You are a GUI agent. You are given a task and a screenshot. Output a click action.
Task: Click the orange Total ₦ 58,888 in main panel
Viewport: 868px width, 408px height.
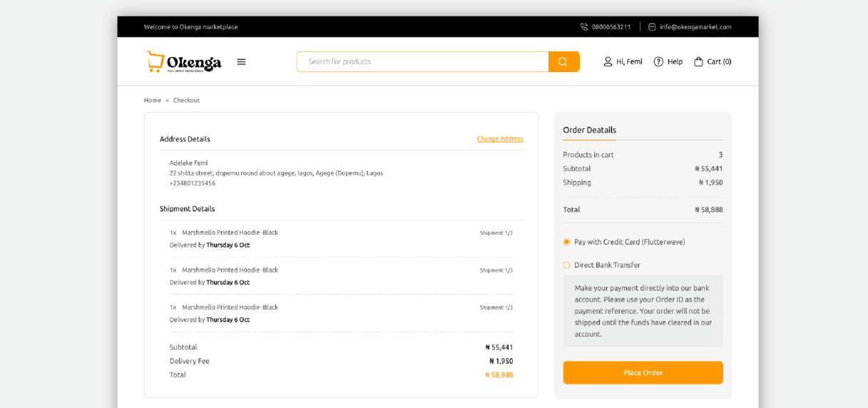pos(499,374)
